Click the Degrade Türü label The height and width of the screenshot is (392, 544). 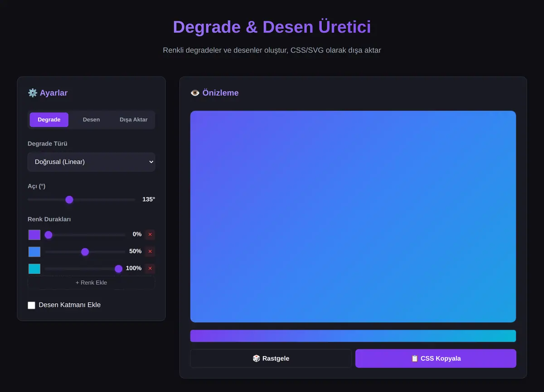point(48,144)
